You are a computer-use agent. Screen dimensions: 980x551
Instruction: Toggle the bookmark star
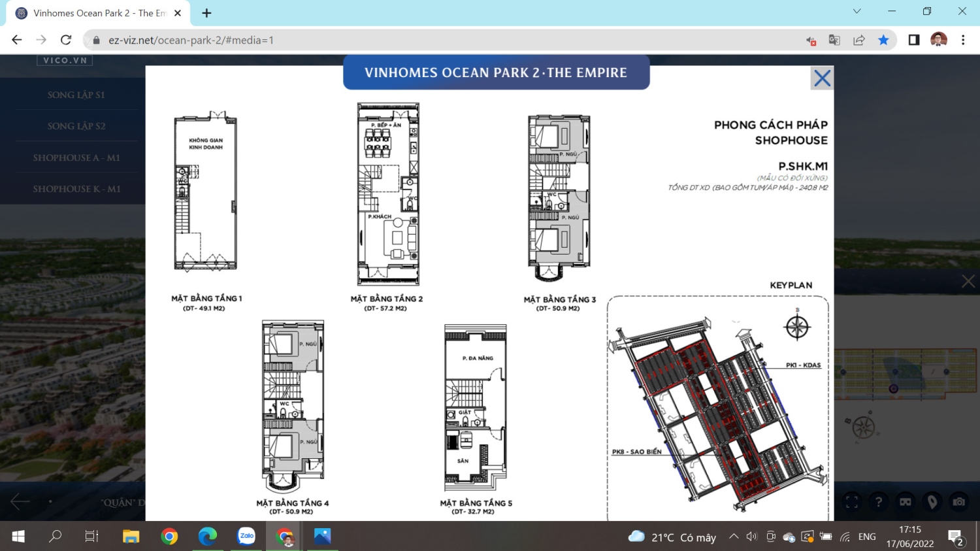[x=883, y=40]
